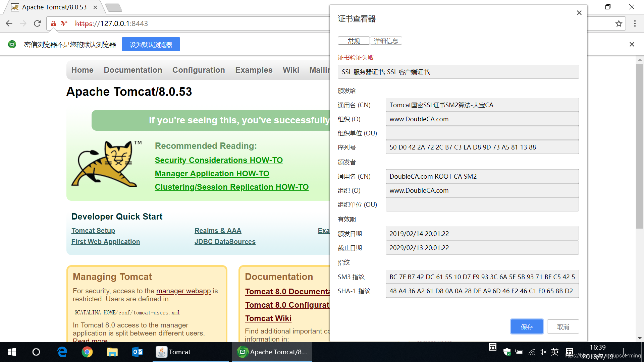Click the serial number 序列号 field
644x362 pixels.
pyautogui.click(x=482, y=147)
